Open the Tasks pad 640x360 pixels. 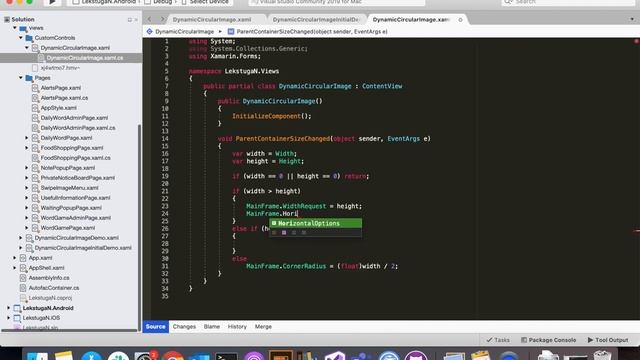click(x=498, y=340)
